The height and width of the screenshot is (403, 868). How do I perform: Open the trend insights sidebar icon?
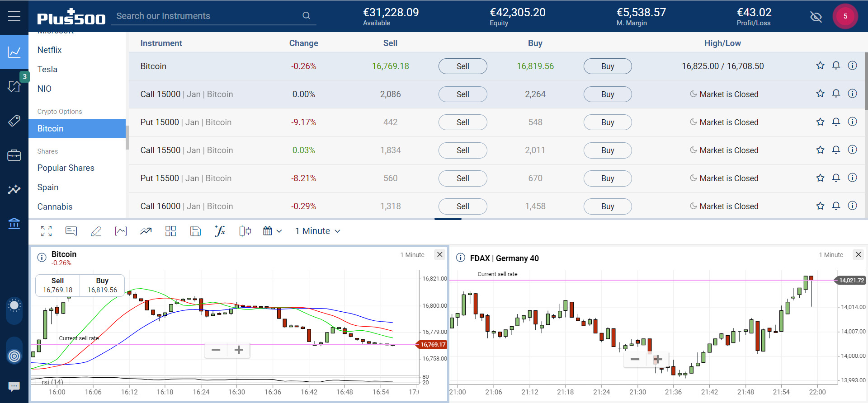coord(14,189)
